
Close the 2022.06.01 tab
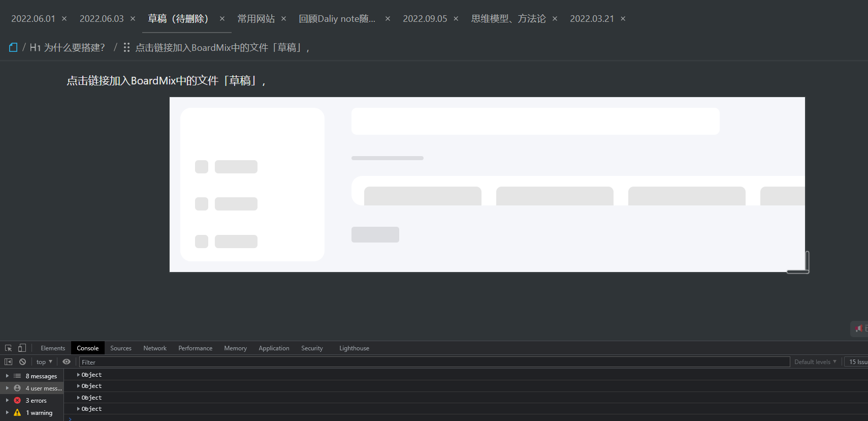click(x=65, y=19)
